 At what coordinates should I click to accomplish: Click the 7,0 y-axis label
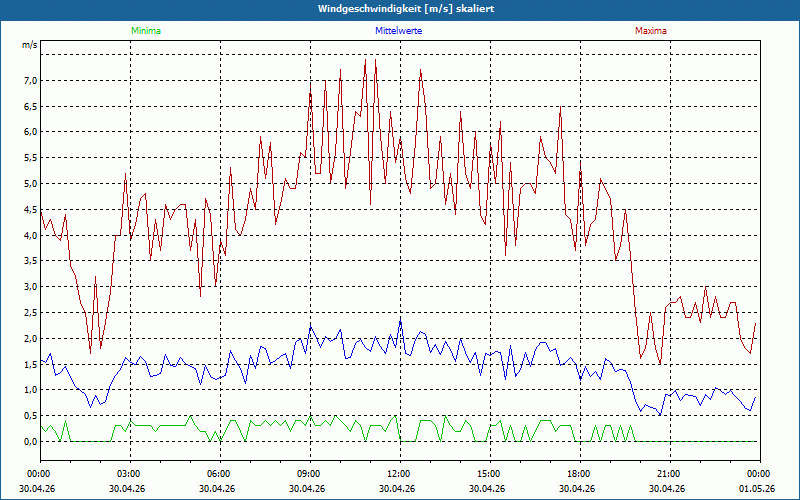click(30, 81)
